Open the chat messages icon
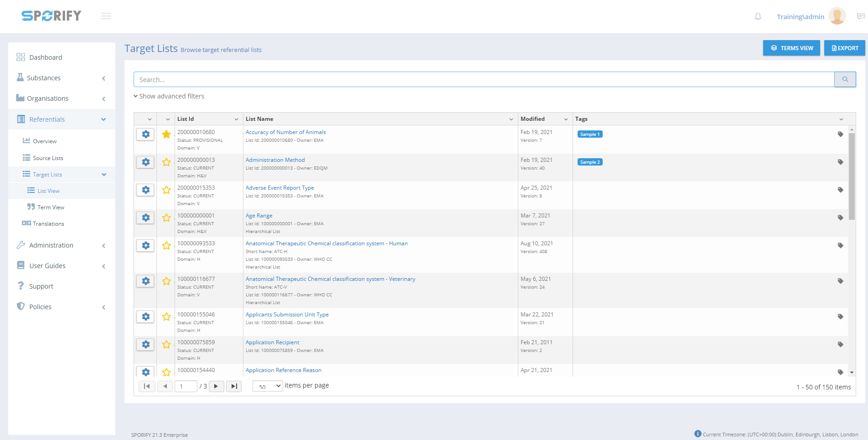Screen dimensions: 868x440 (860, 16)
